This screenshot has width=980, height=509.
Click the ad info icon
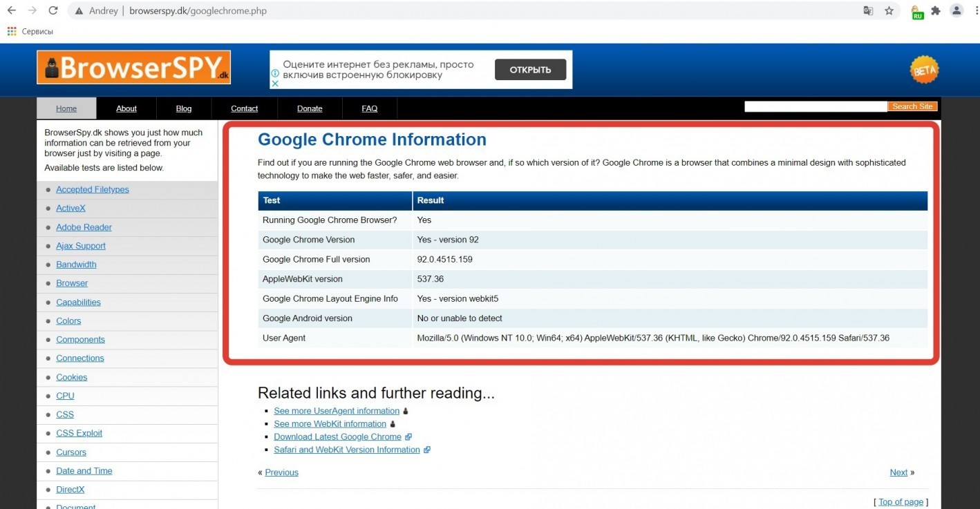point(274,73)
